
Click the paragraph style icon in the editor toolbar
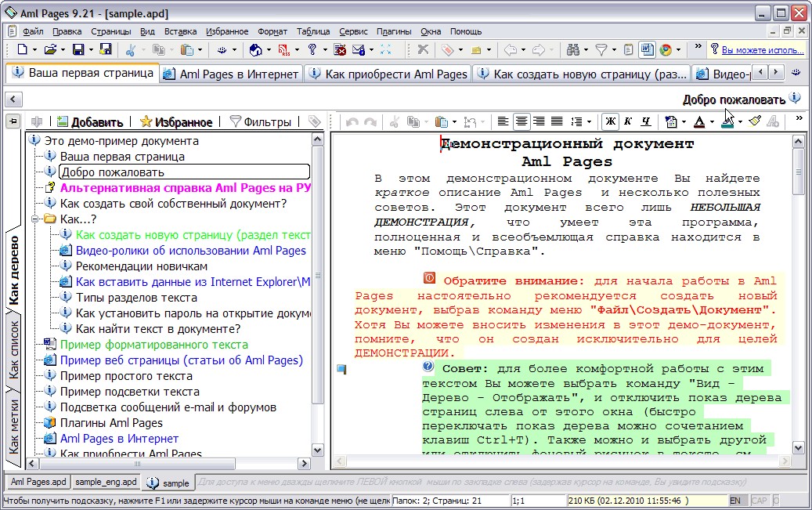[x=670, y=121]
